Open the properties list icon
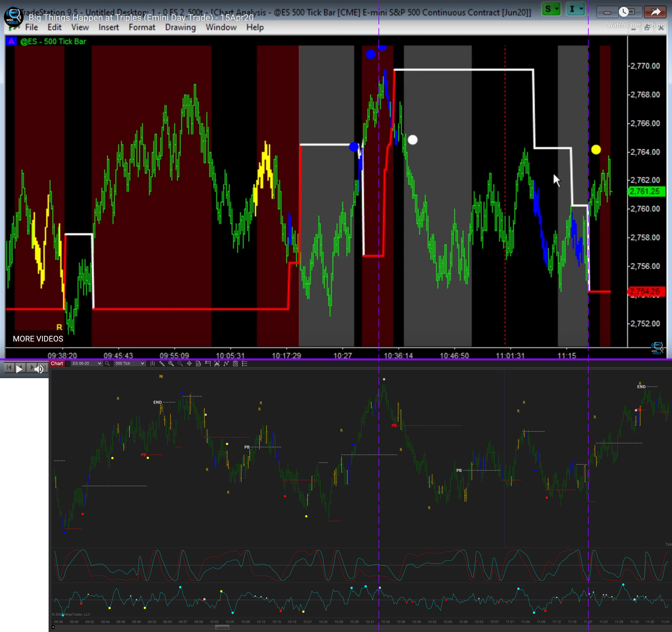 (245, 364)
